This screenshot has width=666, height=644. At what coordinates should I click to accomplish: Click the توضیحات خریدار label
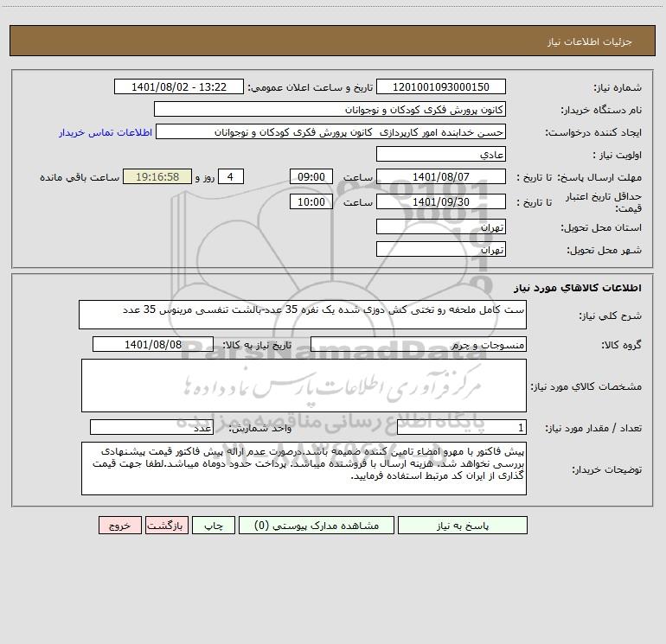pyautogui.click(x=607, y=469)
